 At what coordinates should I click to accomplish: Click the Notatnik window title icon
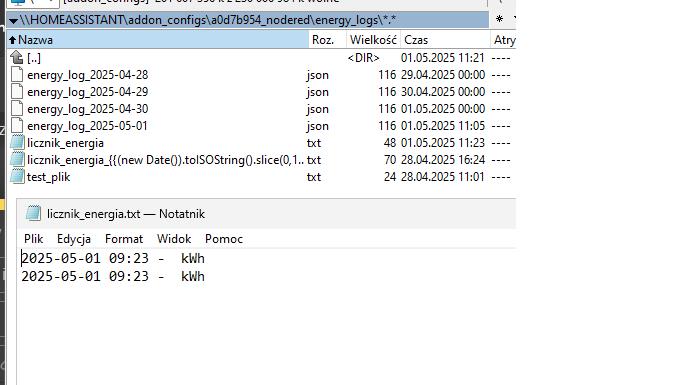[x=33, y=213]
